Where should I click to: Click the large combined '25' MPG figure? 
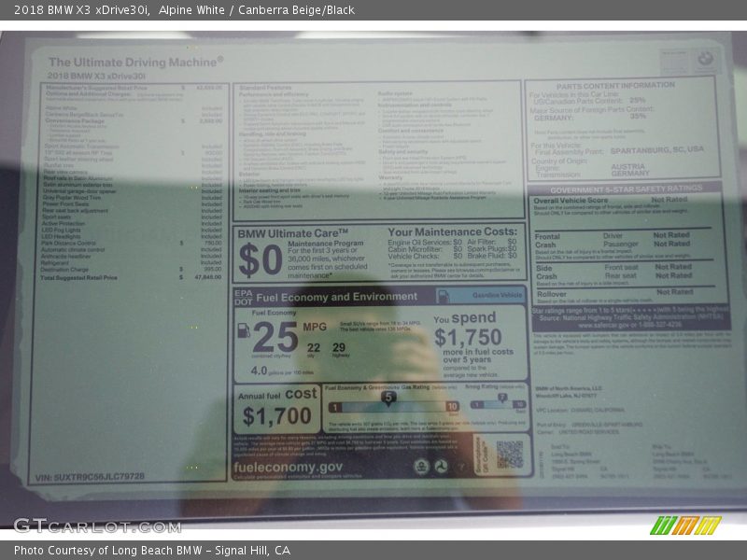(x=275, y=337)
